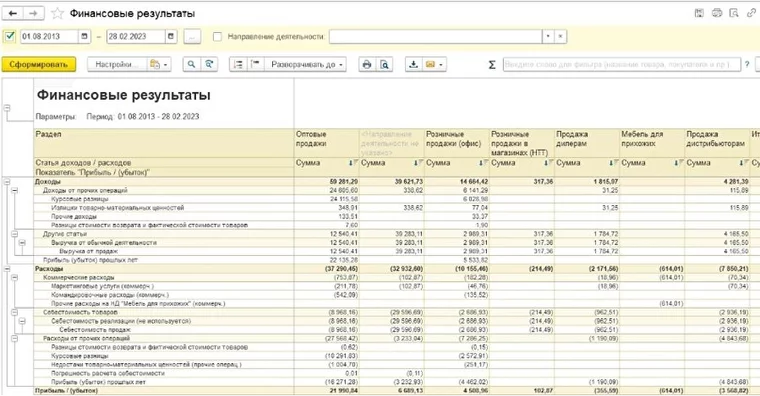The width and height of the screenshot is (760, 396).
Task: Send report by email envelope icon
Action: click(430, 64)
